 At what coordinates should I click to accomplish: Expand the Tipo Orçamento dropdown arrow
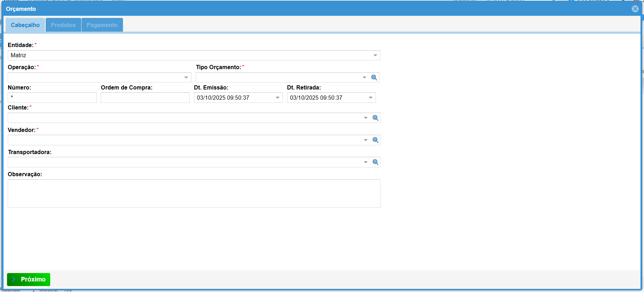point(364,78)
